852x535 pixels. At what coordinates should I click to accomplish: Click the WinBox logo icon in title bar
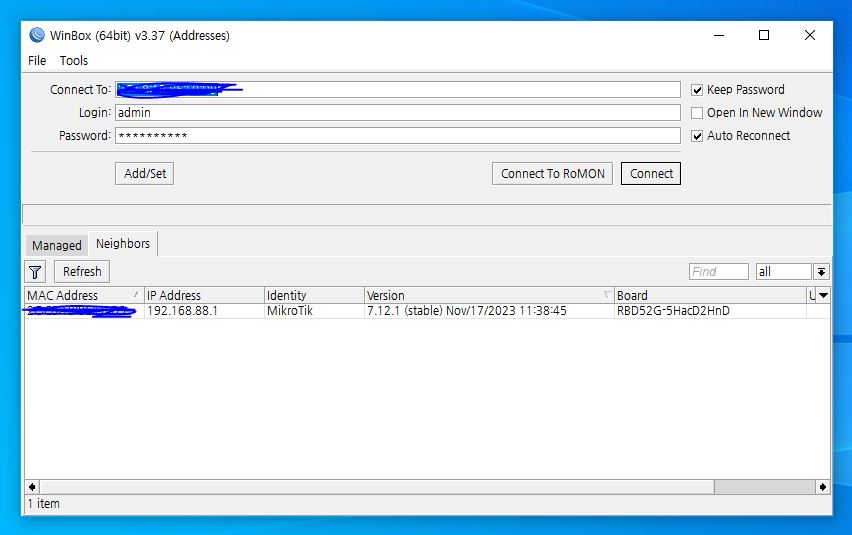[37, 35]
